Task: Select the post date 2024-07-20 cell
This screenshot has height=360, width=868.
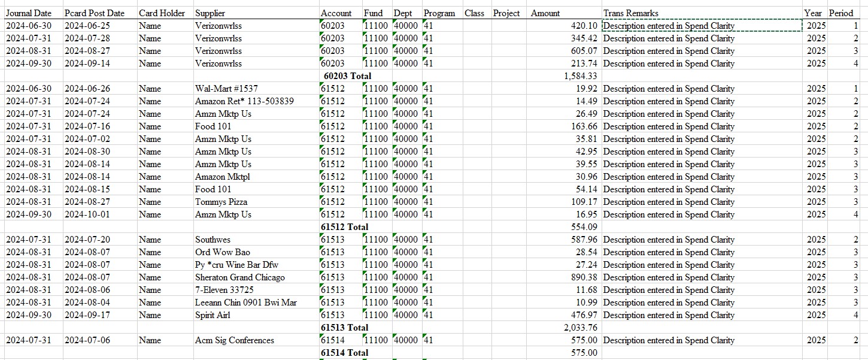Action: click(x=100, y=240)
